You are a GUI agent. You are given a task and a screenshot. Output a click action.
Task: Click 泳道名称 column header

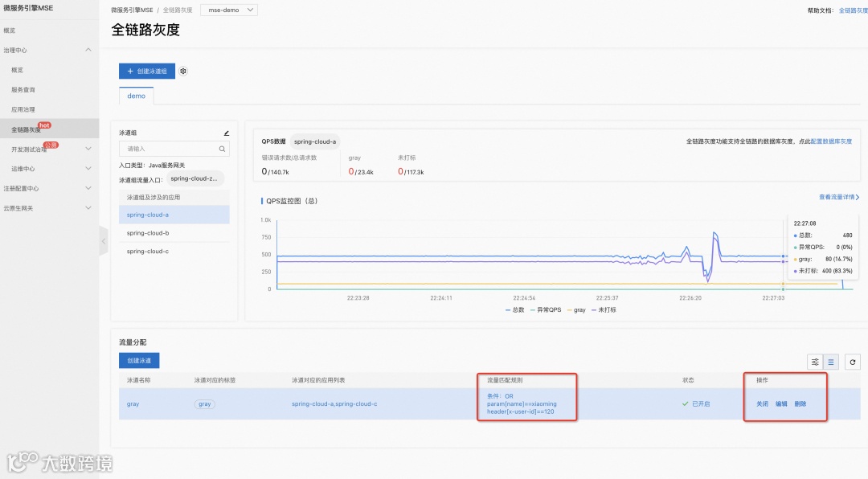click(138, 380)
